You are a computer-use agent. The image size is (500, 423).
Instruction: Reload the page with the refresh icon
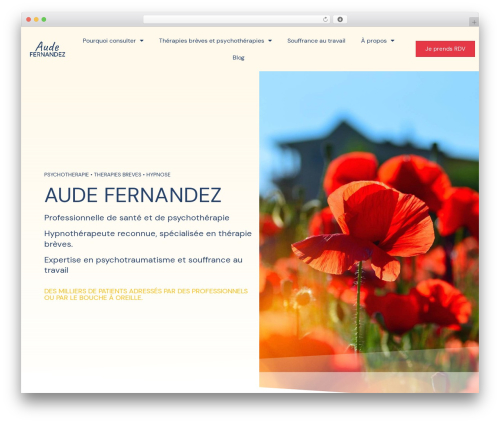325,20
